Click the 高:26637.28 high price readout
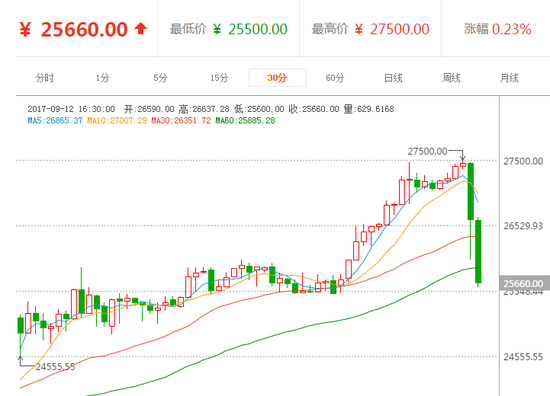This screenshot has width=550, height=396. tap(204, 109)
